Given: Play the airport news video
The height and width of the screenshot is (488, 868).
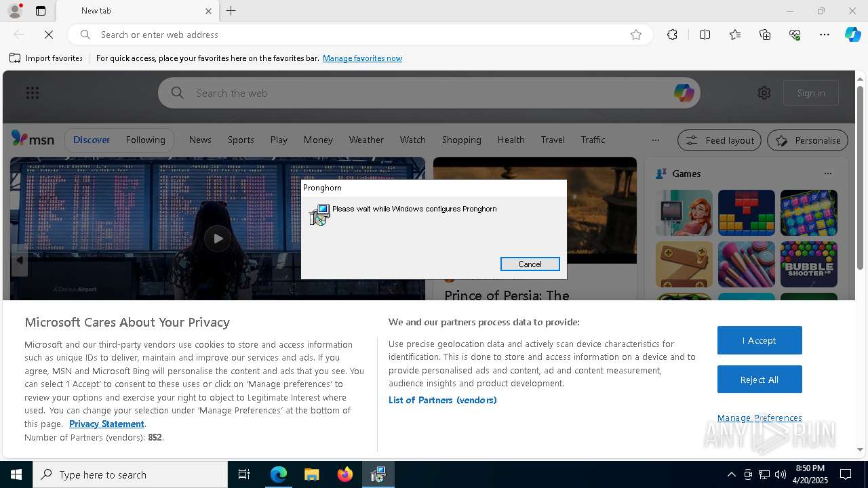Looking at the screenshot, I should tap(218, 238).
